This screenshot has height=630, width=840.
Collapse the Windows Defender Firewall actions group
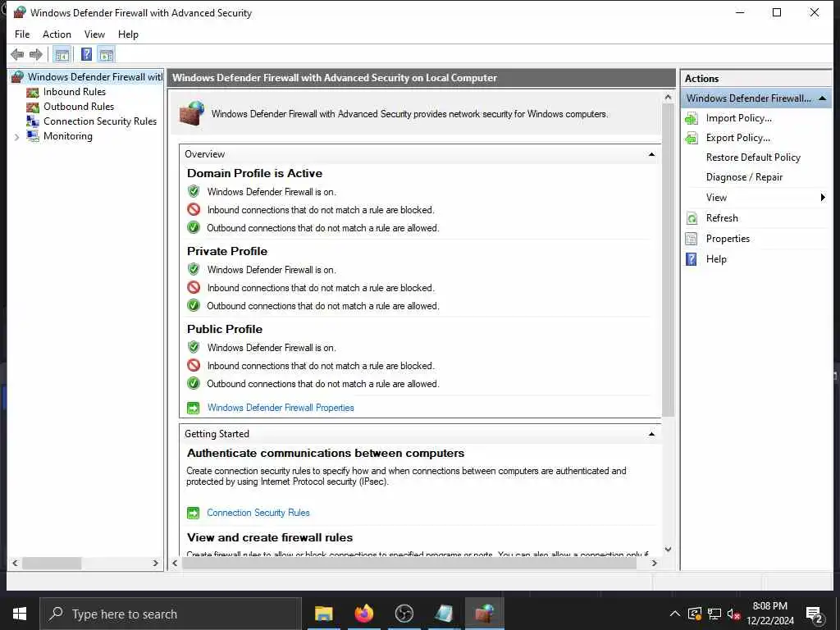(x=822, y=98)
